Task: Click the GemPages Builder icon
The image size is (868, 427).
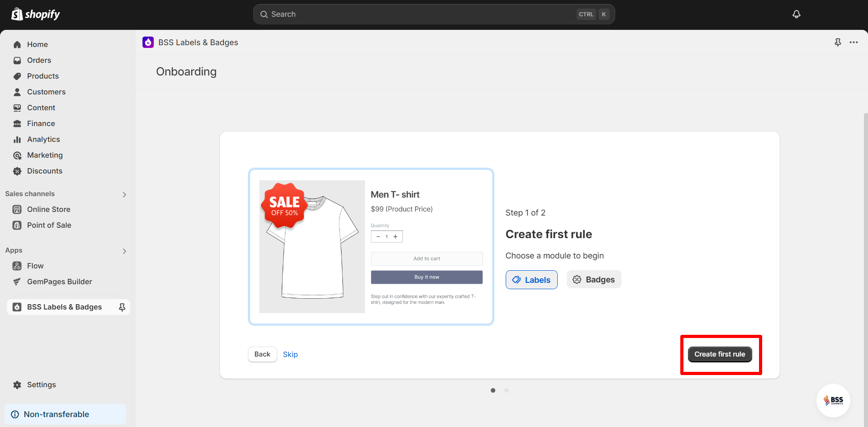Action: 17,282
